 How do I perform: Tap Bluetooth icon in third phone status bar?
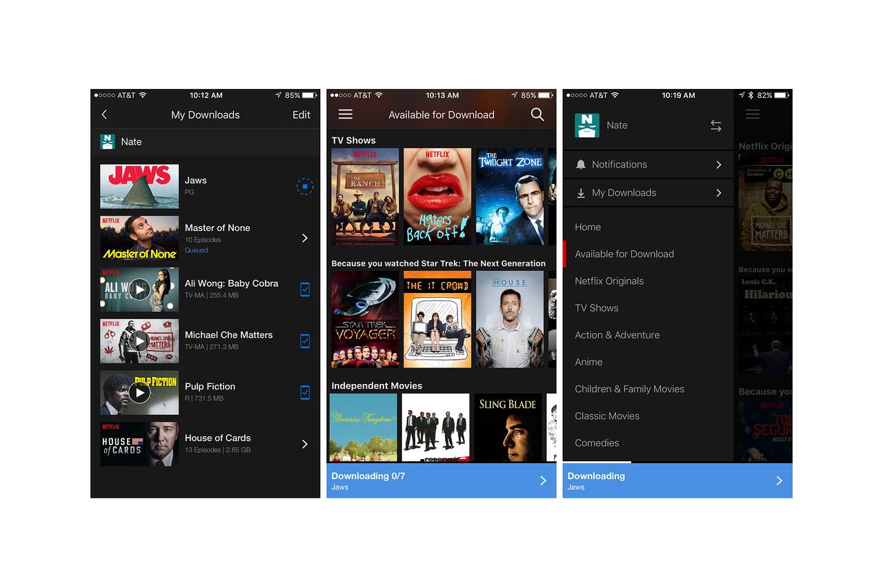coord(751,95)
